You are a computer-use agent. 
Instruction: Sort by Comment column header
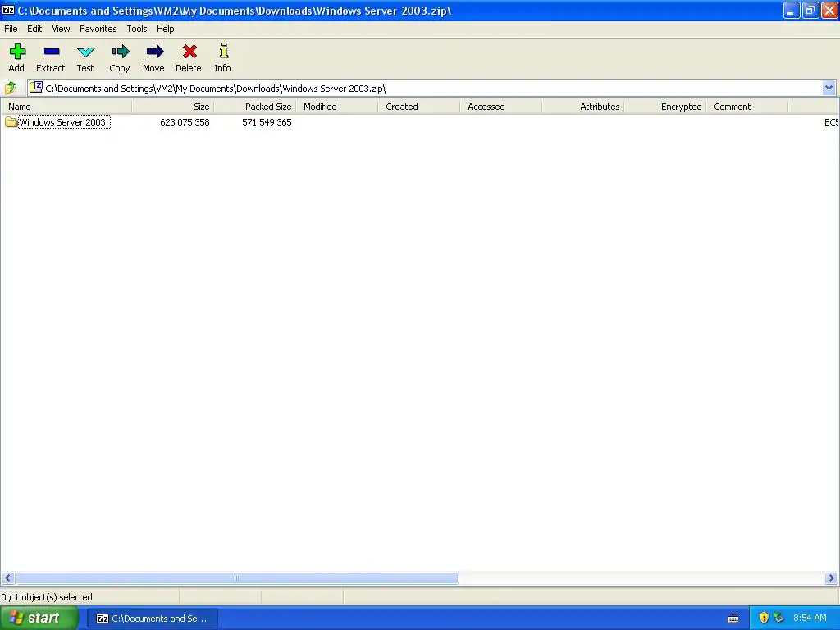point(746,107)
